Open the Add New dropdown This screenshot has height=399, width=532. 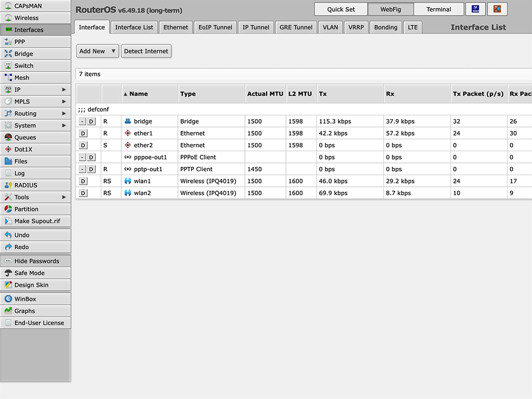[x=97, y=51]
